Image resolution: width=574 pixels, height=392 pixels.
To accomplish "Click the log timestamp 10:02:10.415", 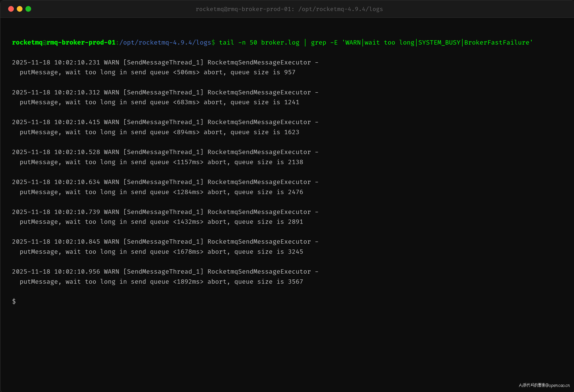I will (x=77, y=122).
